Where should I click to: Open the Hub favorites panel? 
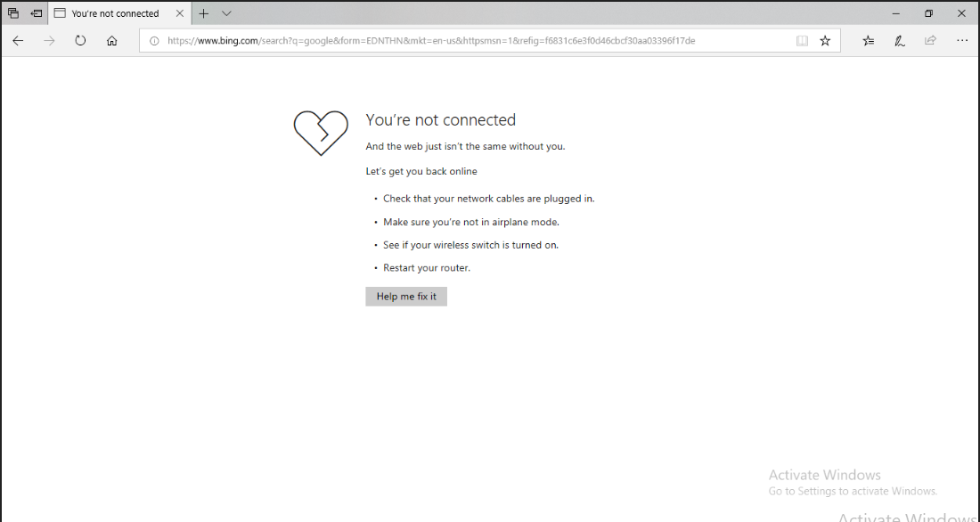(868, 40)
